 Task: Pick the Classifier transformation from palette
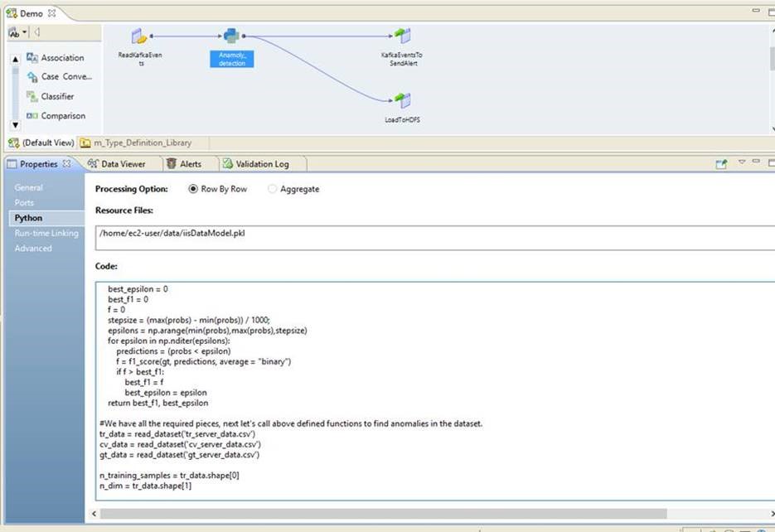click(x=57, y=96)
